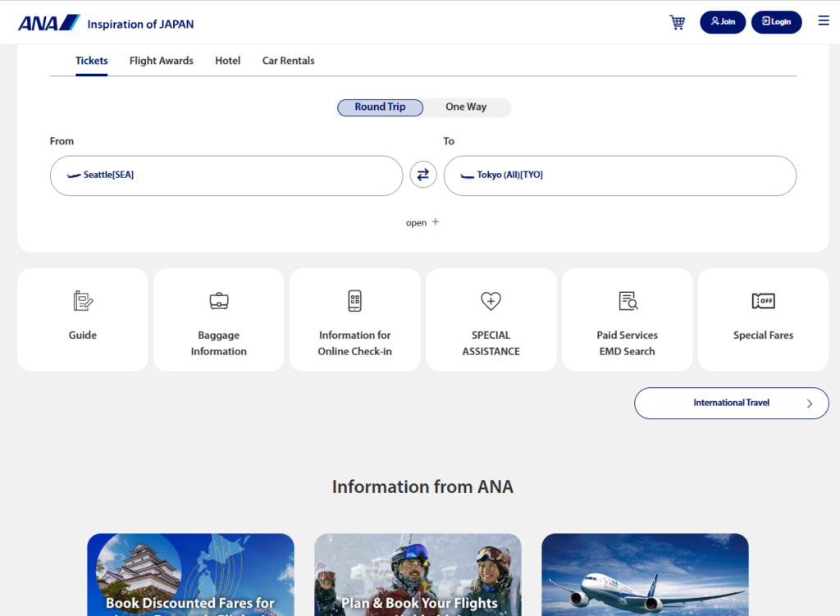Image resolution: width=840 pixels, height=616 pixels.
Task: Click the Special Fares coupon icon
Action: click(x=763, y=301)
